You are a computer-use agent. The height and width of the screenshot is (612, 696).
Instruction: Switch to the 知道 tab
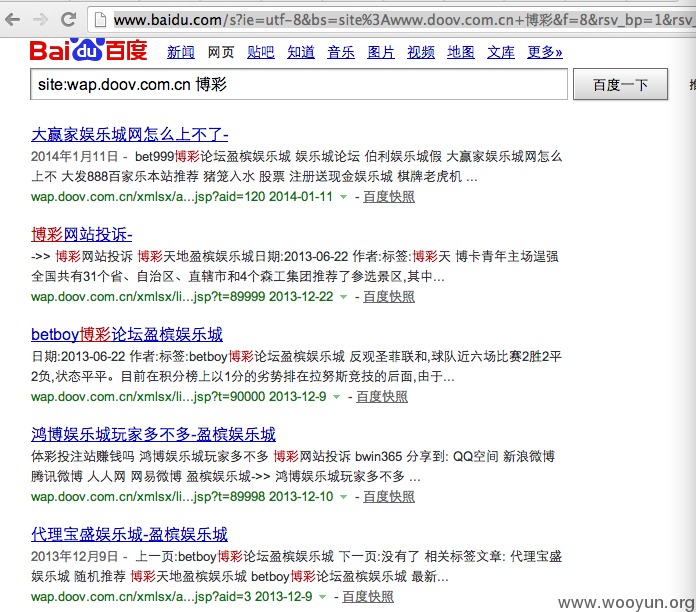[x=301, y=52]
